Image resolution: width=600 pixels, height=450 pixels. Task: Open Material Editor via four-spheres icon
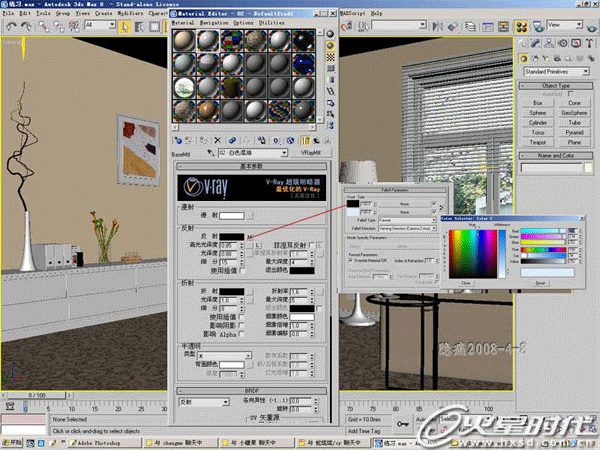coord(522,26)
